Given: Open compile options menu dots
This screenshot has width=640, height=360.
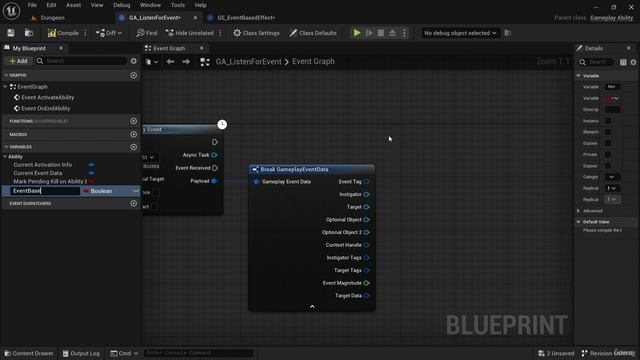Looking at the screenshot, I should click(85, 33).
